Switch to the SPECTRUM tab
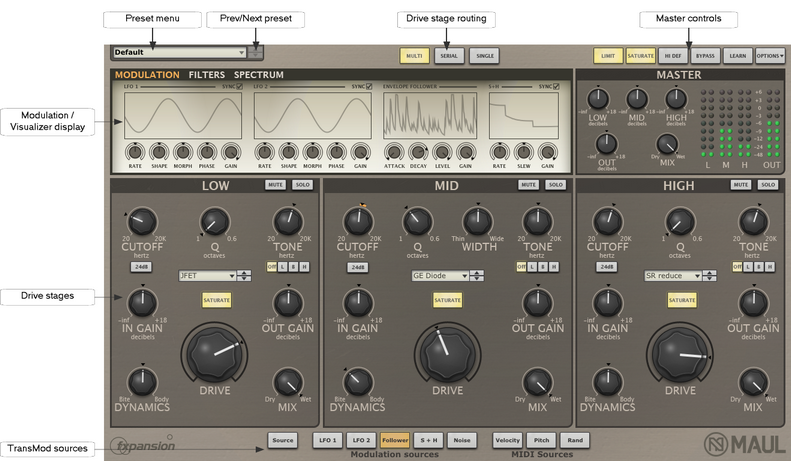Screen dimensions: 791x461 (x=259, y=75)
